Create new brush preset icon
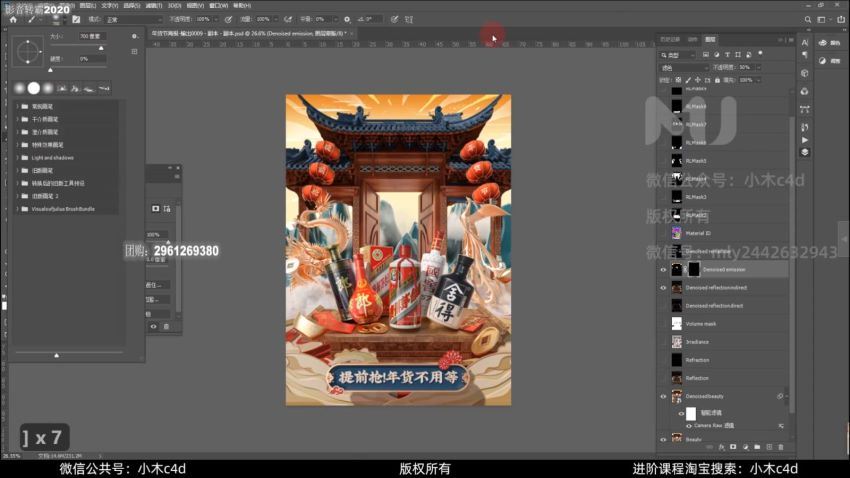This screenshot has height=478, width=850. (x=134, y=51)
